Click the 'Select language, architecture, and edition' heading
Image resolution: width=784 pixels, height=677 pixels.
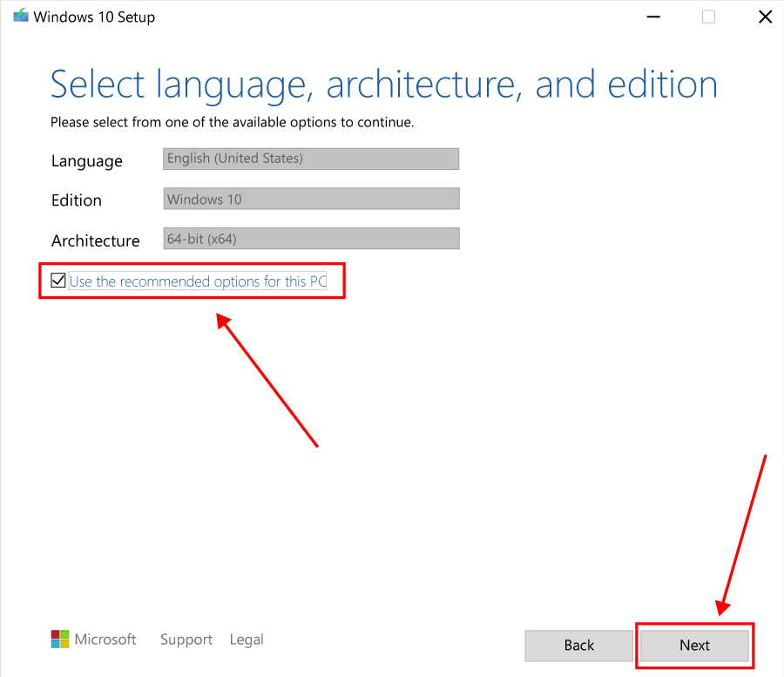point(383,85)
